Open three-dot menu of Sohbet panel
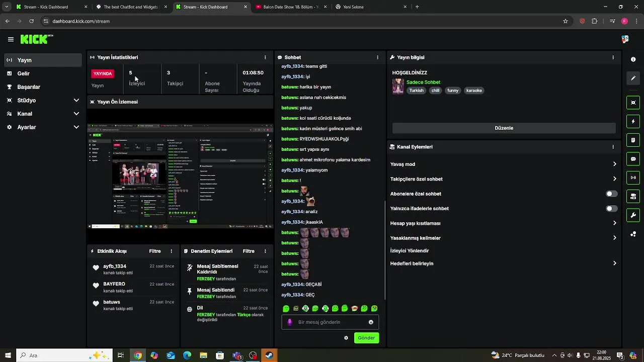Image resolution: width=644 pixels, height=362 pixels. (x=378, y=57)
